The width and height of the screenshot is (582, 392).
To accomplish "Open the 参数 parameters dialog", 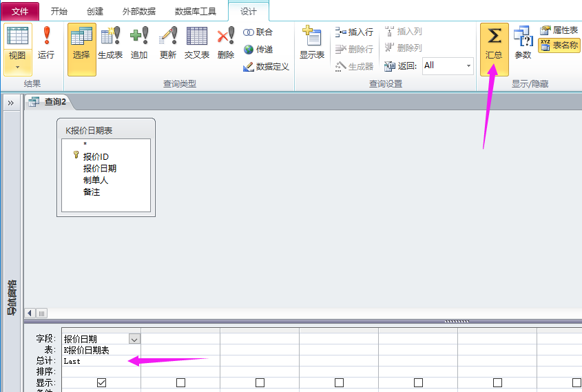I will click(x=523, y=43).
